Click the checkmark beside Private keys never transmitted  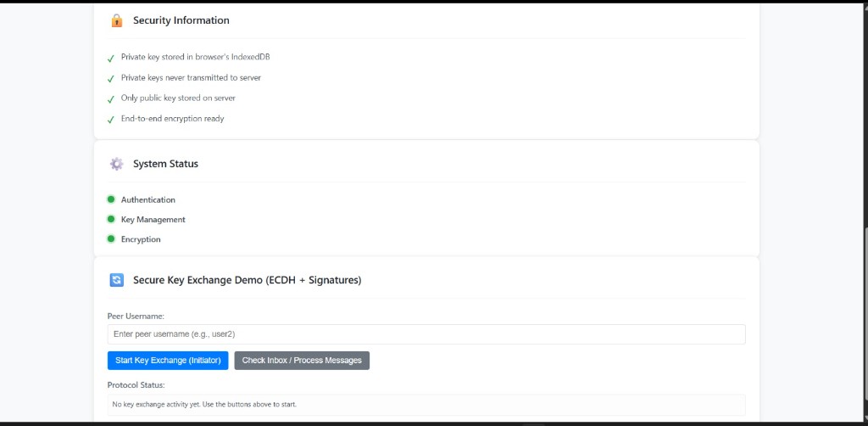click(x=111, y=79)
